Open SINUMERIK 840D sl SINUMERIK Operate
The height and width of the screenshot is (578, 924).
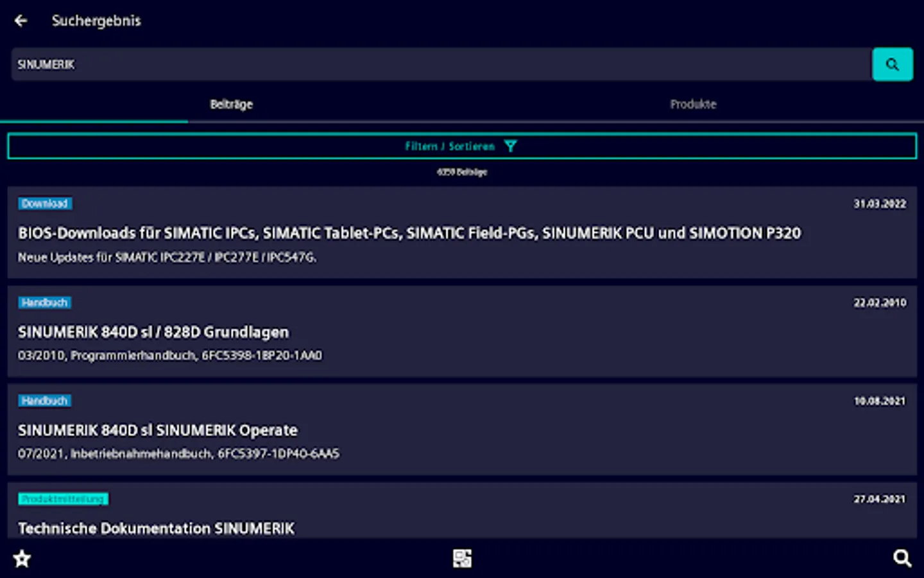[x=462, y=430]
